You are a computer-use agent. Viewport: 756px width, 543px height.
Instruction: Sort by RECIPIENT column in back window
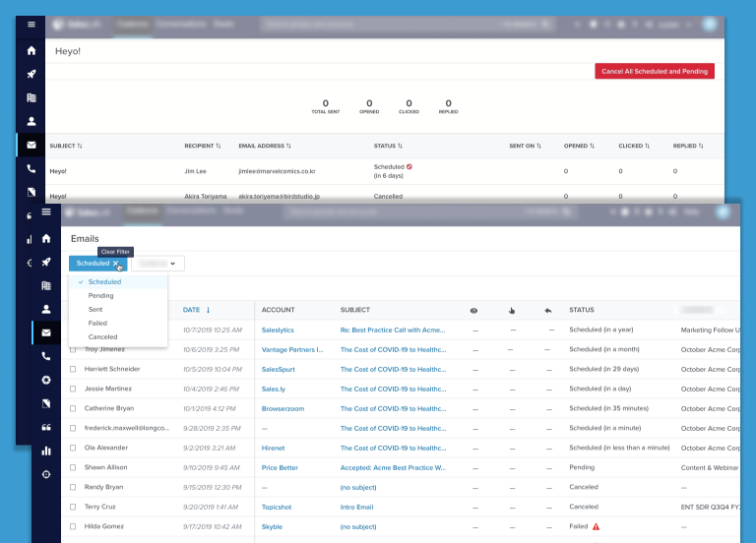(x=202, y=146)
